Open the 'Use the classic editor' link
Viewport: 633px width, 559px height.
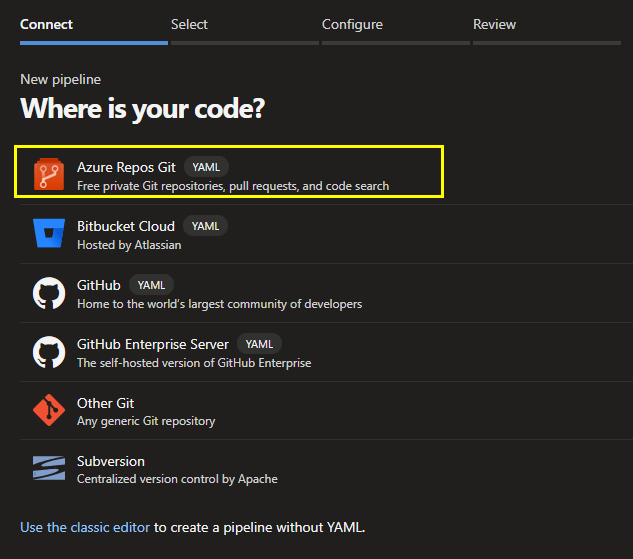coord(85,527)
